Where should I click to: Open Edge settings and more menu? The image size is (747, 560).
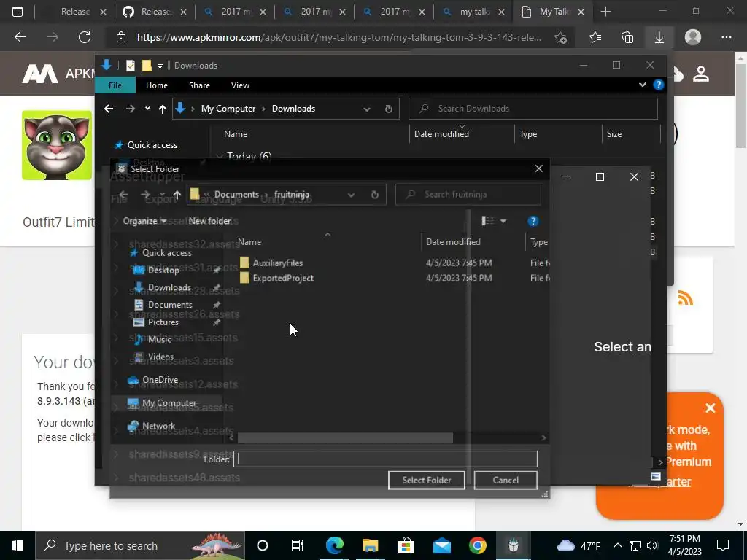tap(726, 37)
